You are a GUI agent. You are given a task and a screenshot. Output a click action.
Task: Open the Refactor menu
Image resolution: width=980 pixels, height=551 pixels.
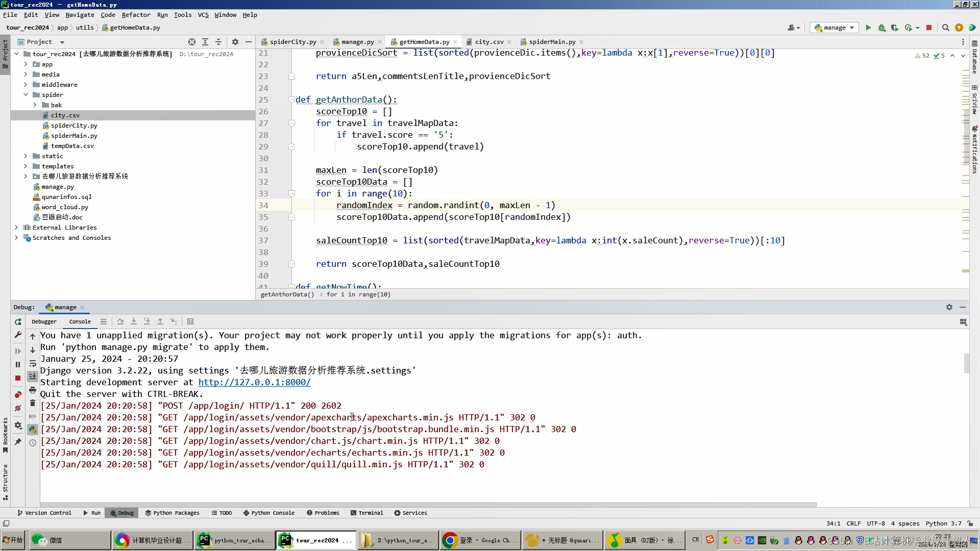(x=136, y=15)
